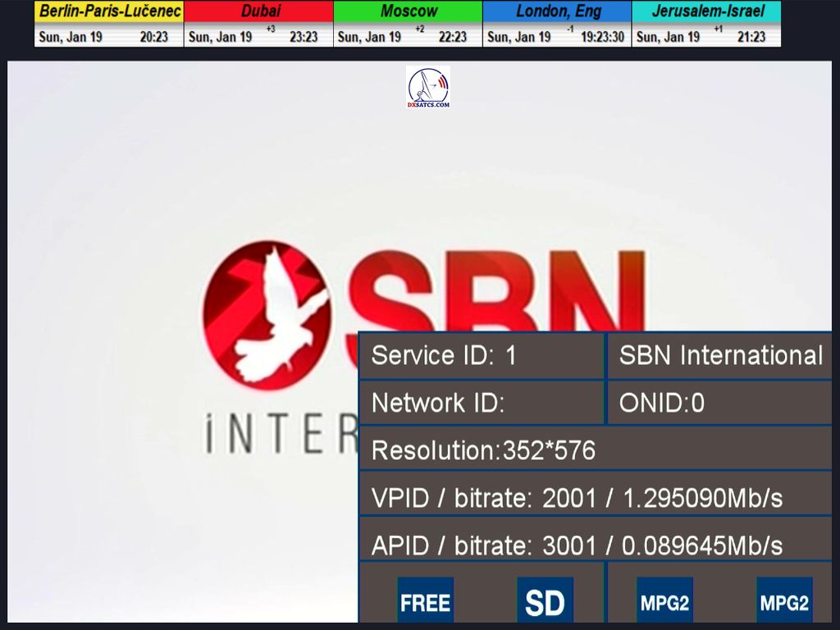Image resolution: width=840 pixels, height=630 pixels.
Task: Select the red Dubai clock header
Action: [x=258, y=11]
